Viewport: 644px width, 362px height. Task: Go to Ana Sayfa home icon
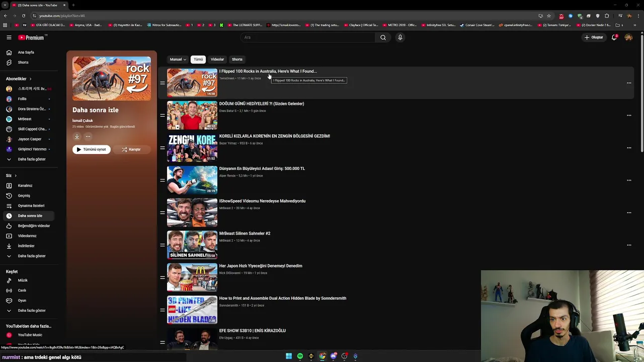pyautogui.click(x=9, y=52)
